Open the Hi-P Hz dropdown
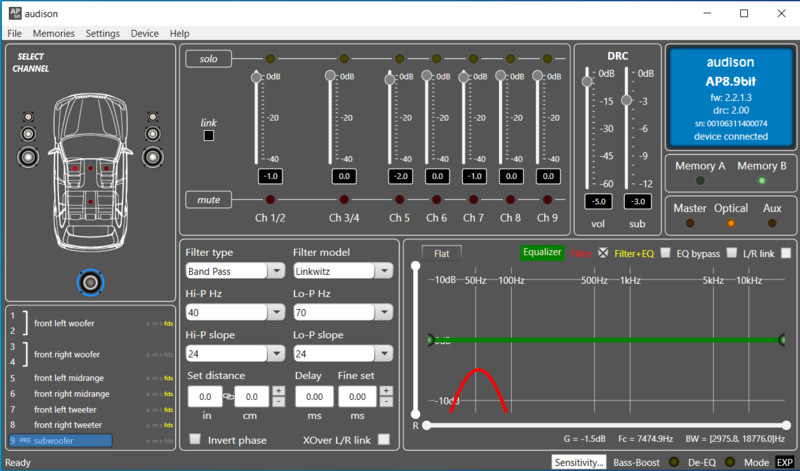 point(277,312)
